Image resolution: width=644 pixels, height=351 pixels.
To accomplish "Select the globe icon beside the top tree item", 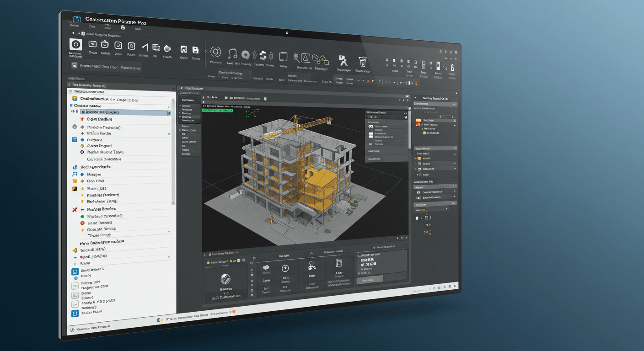I will coord(73,99).
